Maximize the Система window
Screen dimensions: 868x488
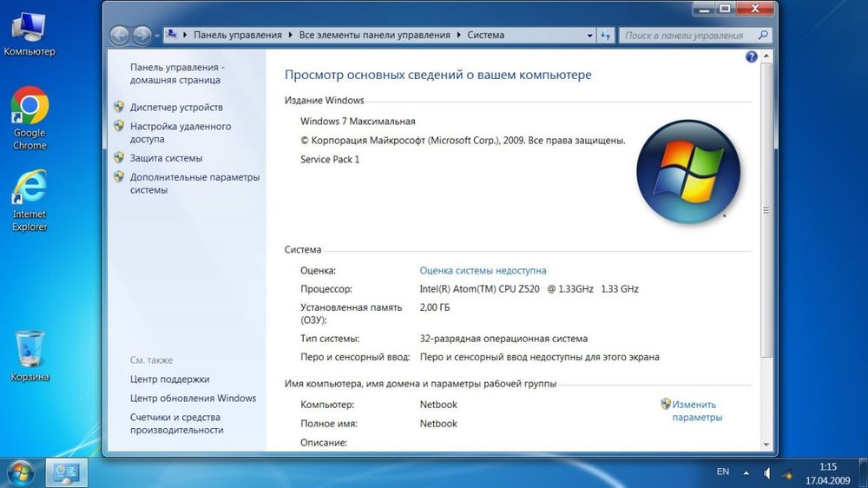[725, 9]
